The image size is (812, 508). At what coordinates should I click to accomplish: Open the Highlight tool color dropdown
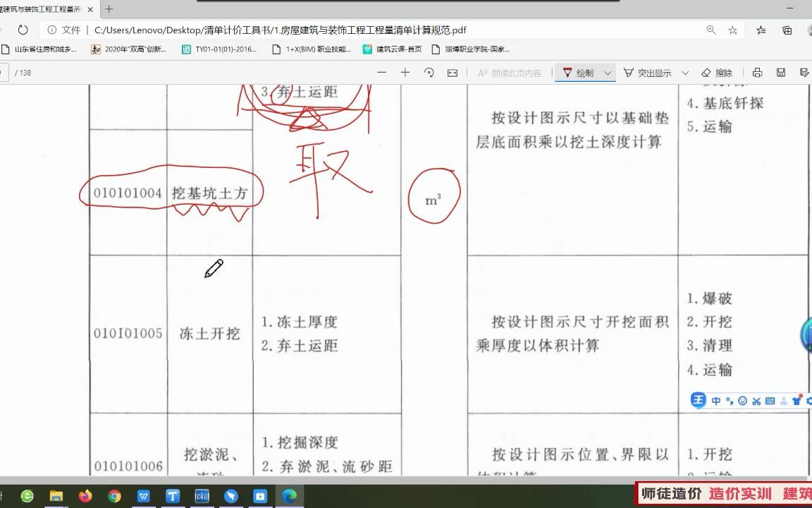click(x=686, y=72)
